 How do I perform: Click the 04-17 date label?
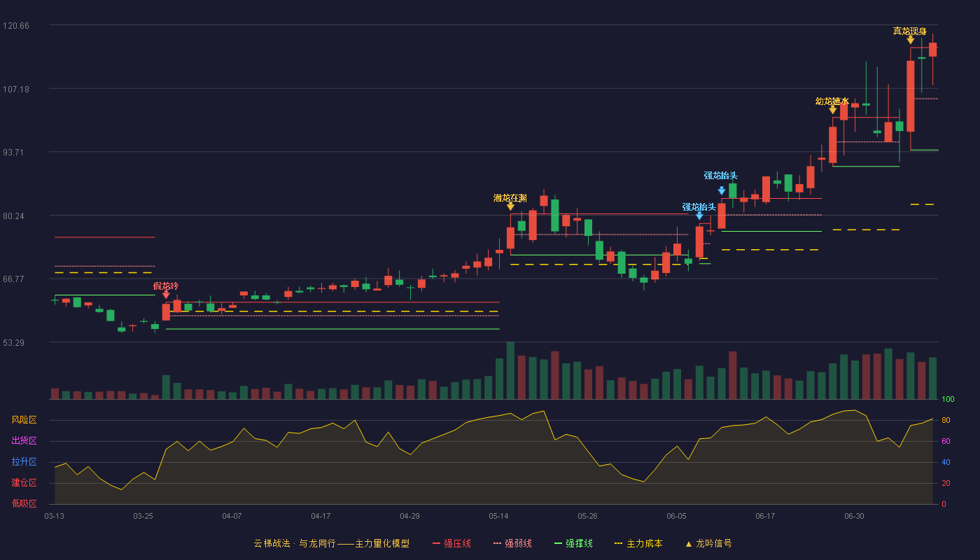coord(321,516)
